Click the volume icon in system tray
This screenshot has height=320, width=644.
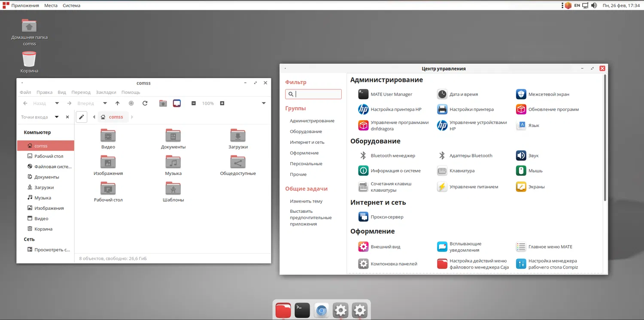point(594,6)
